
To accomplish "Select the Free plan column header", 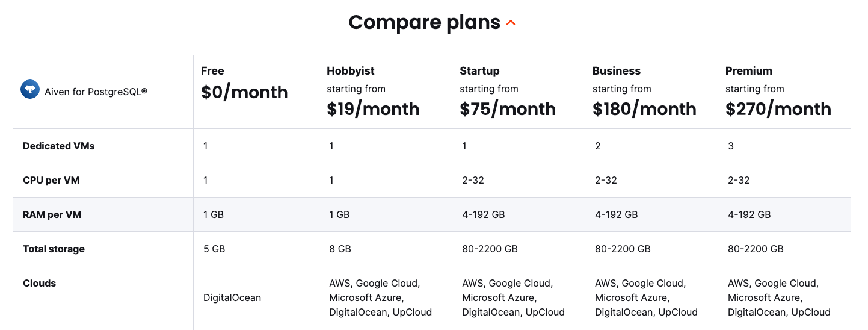I will (x=212, y=71).
